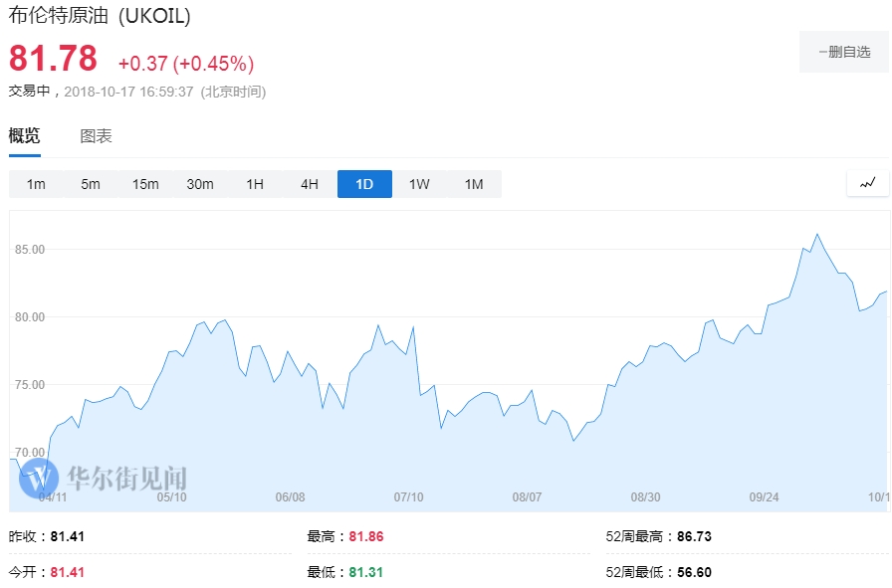Viewport: 892px width, 588px height.
Task: Click the current price 81.78
Action: (x=54, y=59)
